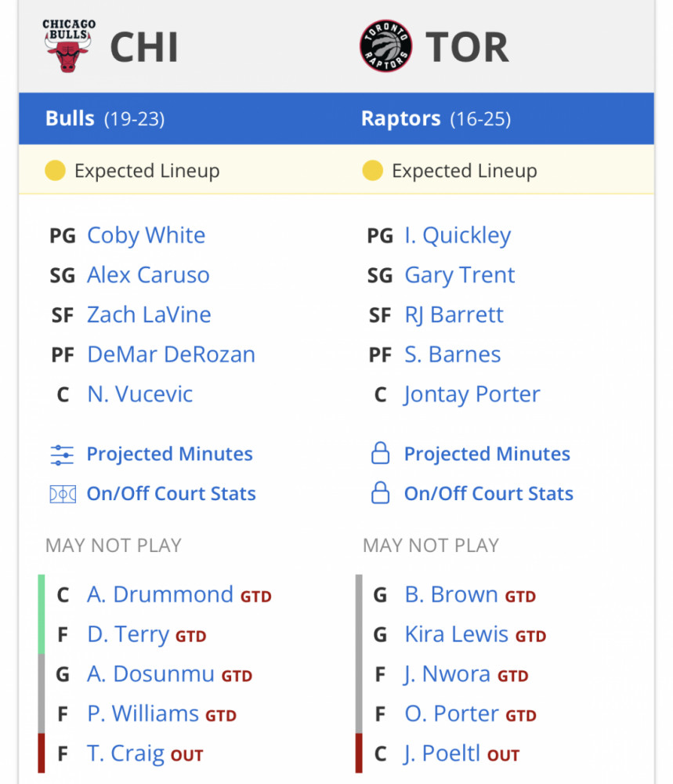
Task: Open Raptors On/Off Court Stats
Action: (x=489, y=493)
